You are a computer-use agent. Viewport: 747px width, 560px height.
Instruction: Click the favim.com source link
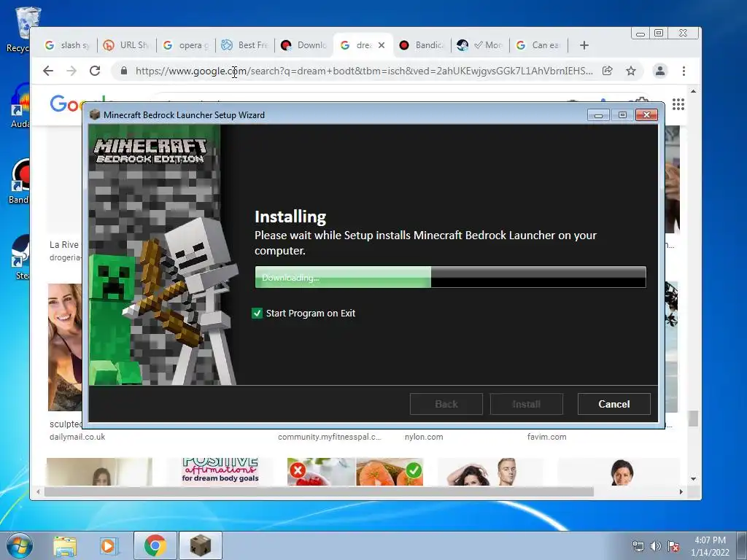[546, 437]
